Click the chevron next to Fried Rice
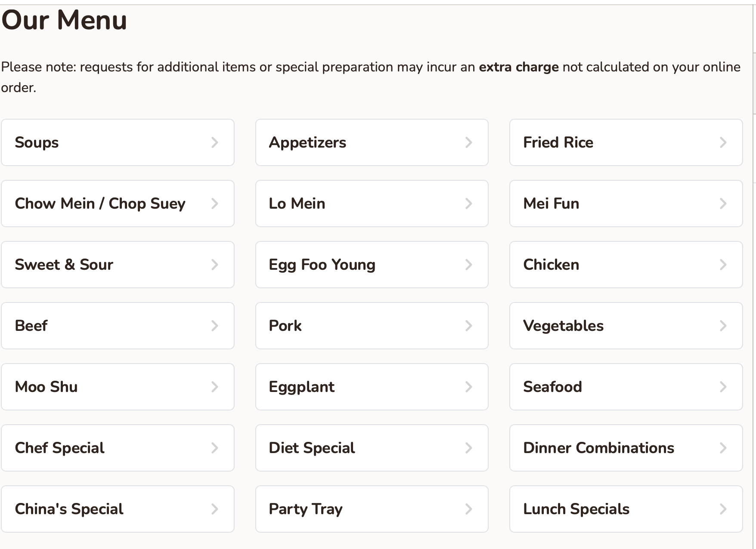 (723, 142)
